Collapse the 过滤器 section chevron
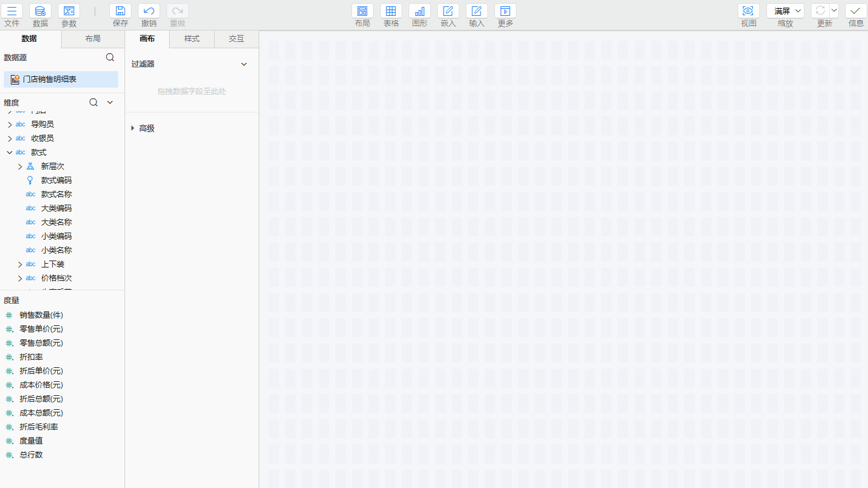Viewport: 868px width, 488px height. (244, 64)
